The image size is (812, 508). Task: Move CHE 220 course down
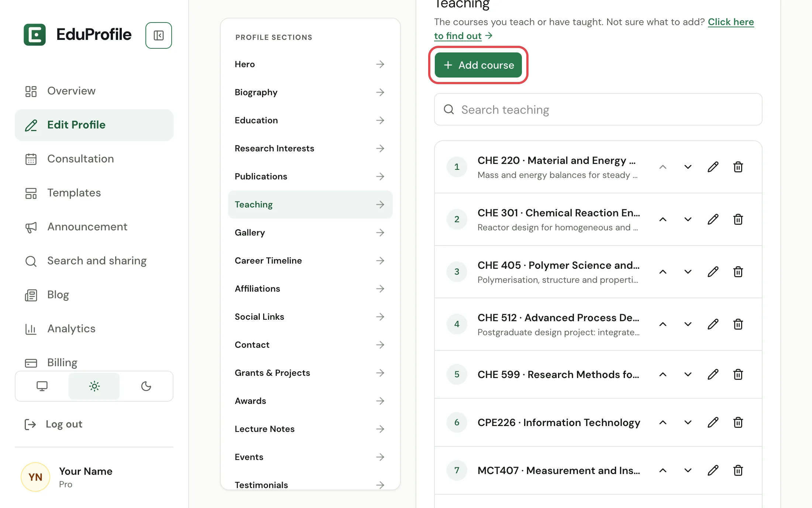click(688, 167)
